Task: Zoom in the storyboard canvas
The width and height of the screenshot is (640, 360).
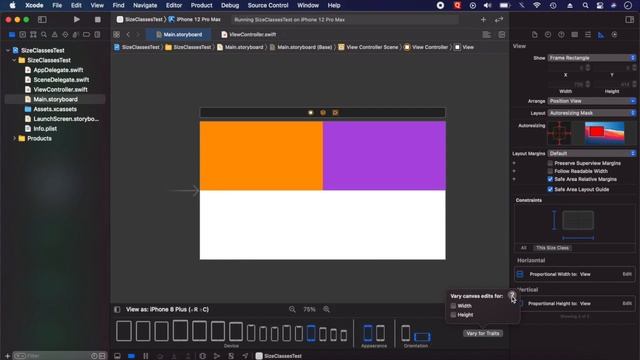Action: point(327,309)
